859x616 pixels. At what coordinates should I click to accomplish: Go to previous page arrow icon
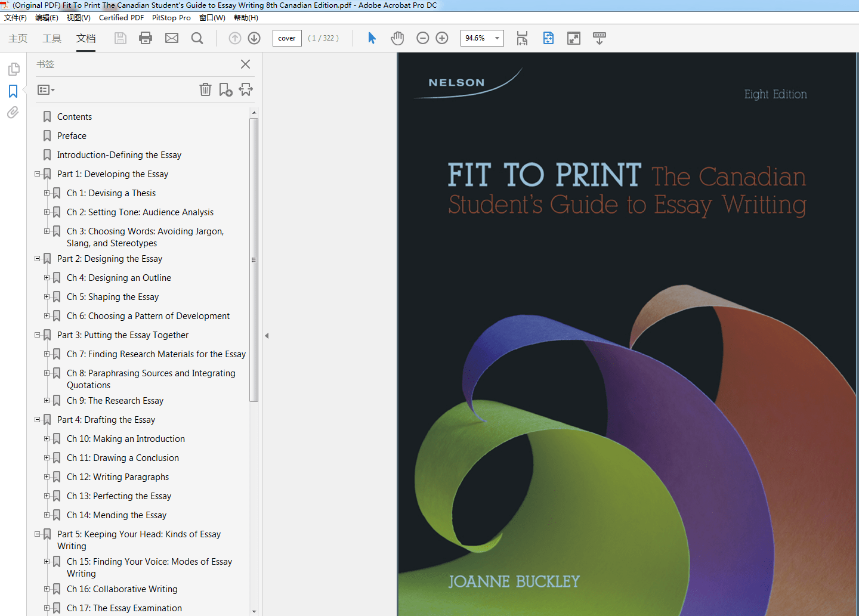click(x=235, y=38)
